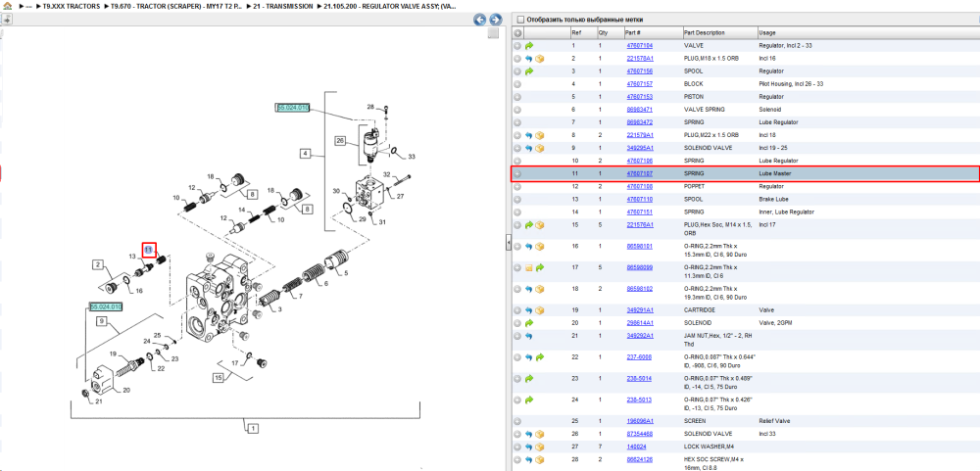
Task: Sort by Ref column header
Action: click(x=576, y=33)
